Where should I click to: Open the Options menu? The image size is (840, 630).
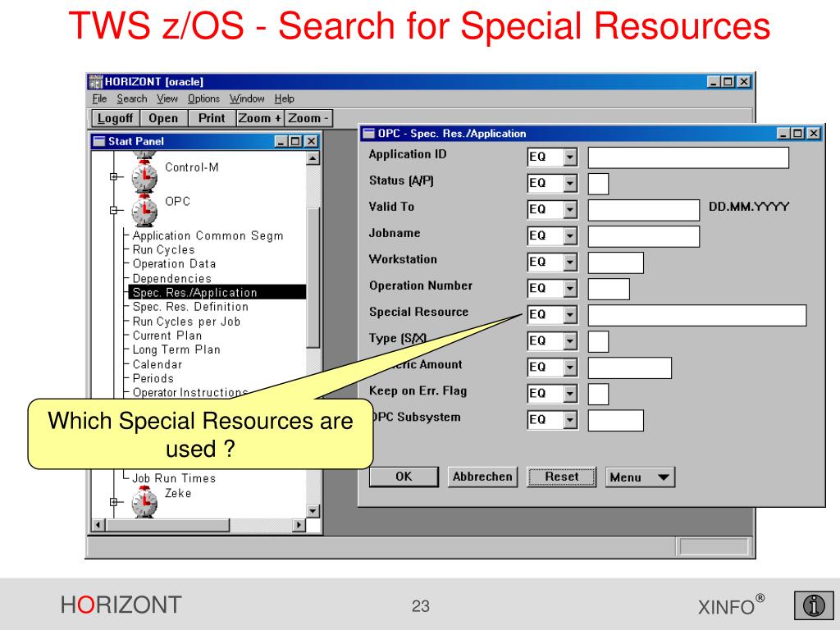pyautogui.click(x=203, y=98)
